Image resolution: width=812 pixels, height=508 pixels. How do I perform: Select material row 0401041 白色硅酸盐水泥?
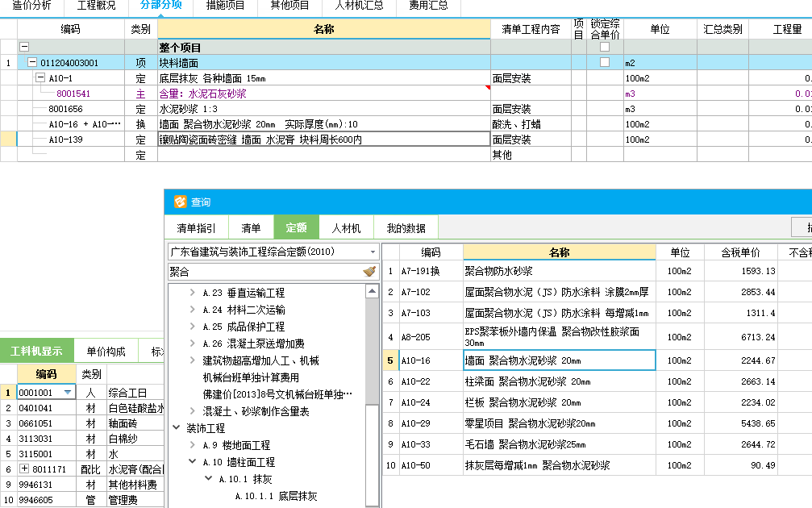[81, 408]
